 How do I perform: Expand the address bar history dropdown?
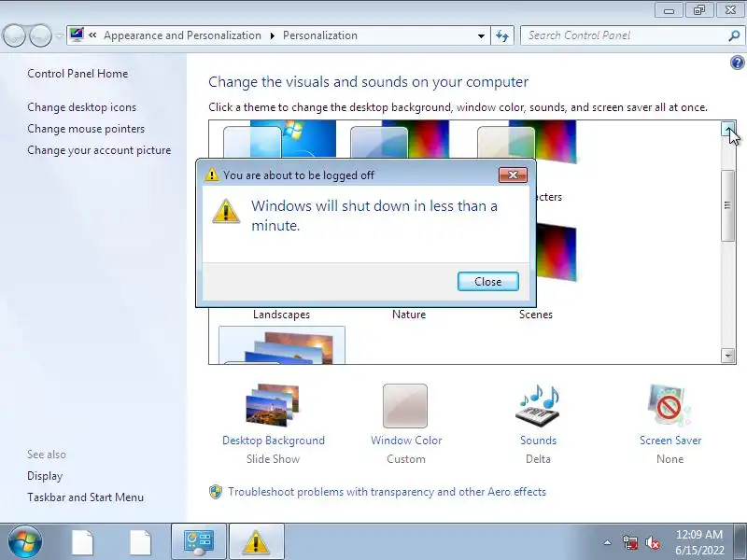coord(481,35)
